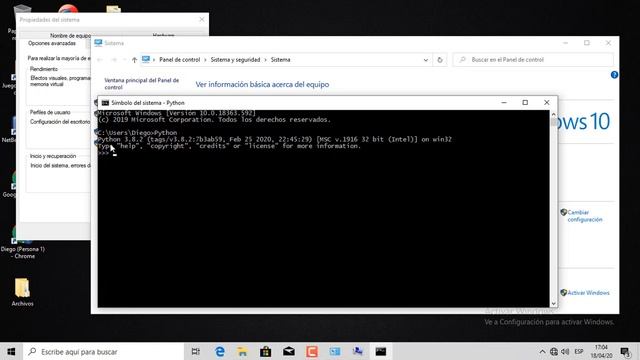
Task: Open File Explorer from the taskbar
Action: [x=242, y=351]
